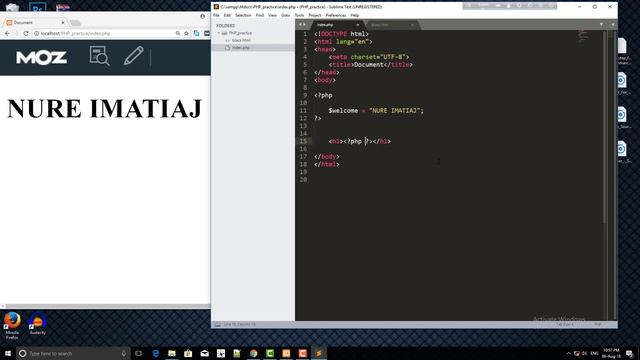640x360 pixels.
Task: Show hidden system tray icons
Action: [568, 353]
